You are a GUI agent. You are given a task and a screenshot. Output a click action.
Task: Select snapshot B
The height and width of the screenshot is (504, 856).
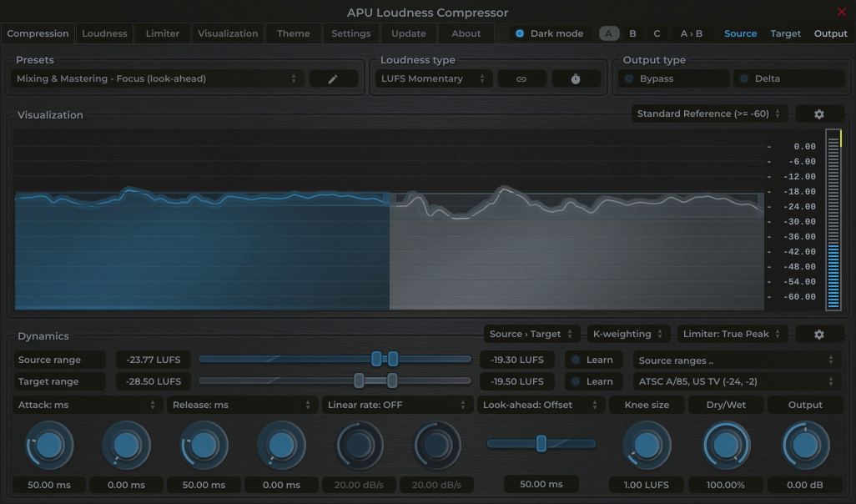632,33
